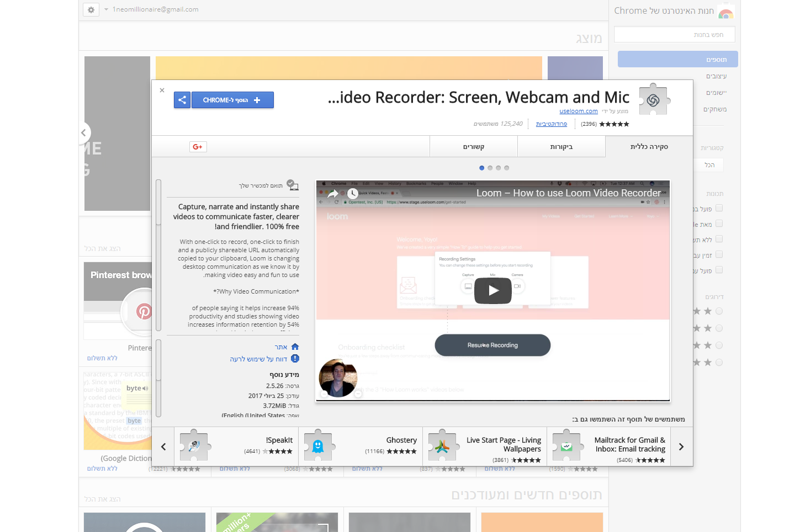Screen dimensions: 800x532
Task: Toggle the מאת Google checkbox
Action: tap(719, 224)
